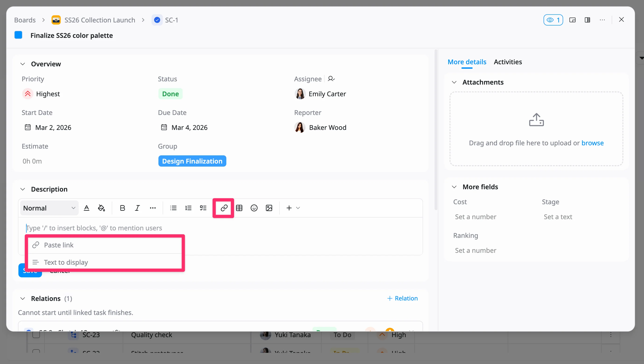Toggle the side panel layout

click(x=588, y=20)
